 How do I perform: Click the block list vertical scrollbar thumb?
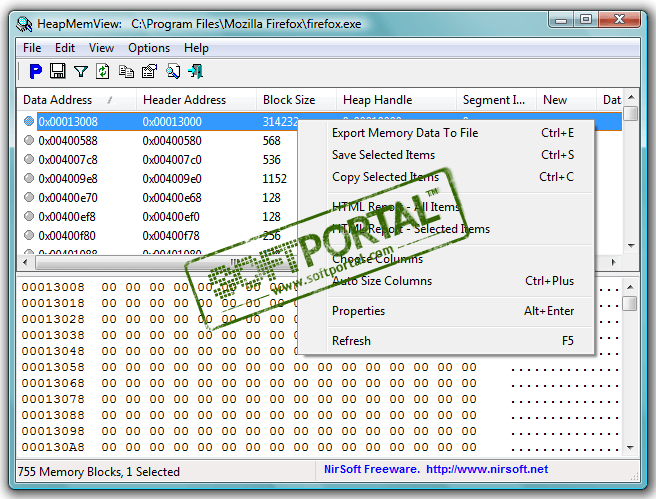tap(631, 113)
